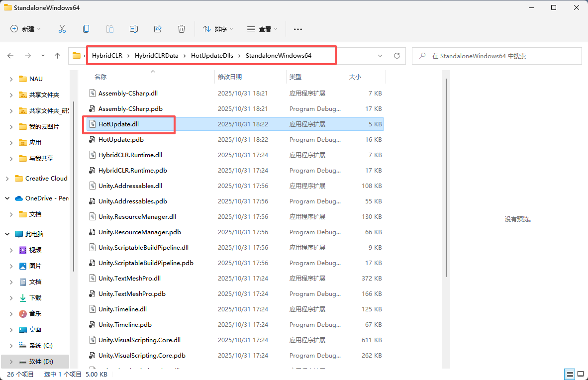Click the Music icon in sidebar

(x=23, y=314)
